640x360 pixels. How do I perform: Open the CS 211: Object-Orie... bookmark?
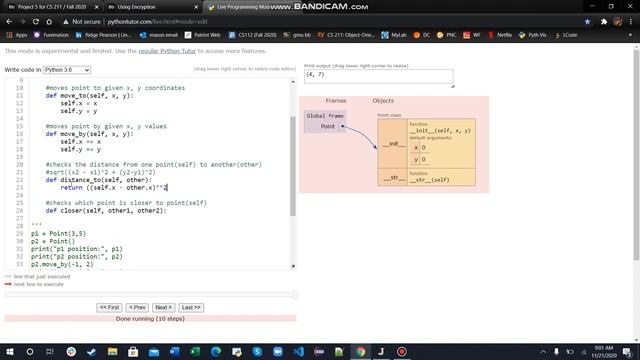tap(346, 35)
